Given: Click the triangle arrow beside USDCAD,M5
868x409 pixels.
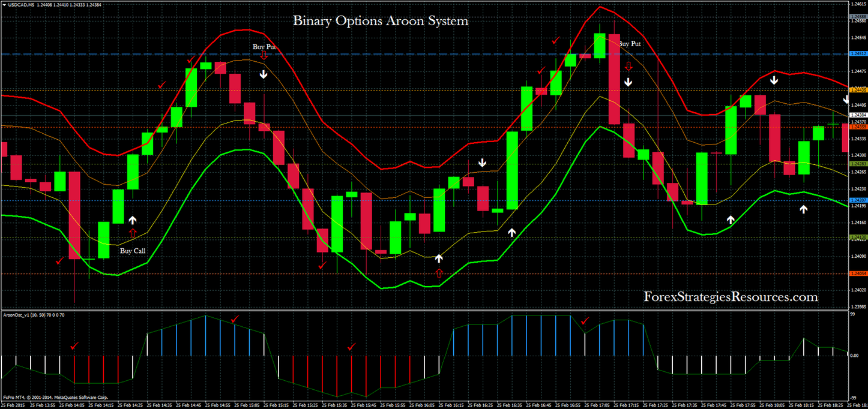Looking at the screenshot, I should click(3, 5).
